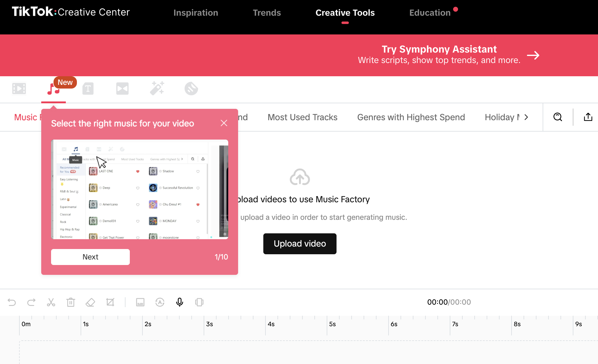Open the Education menu

click(430, 13)
